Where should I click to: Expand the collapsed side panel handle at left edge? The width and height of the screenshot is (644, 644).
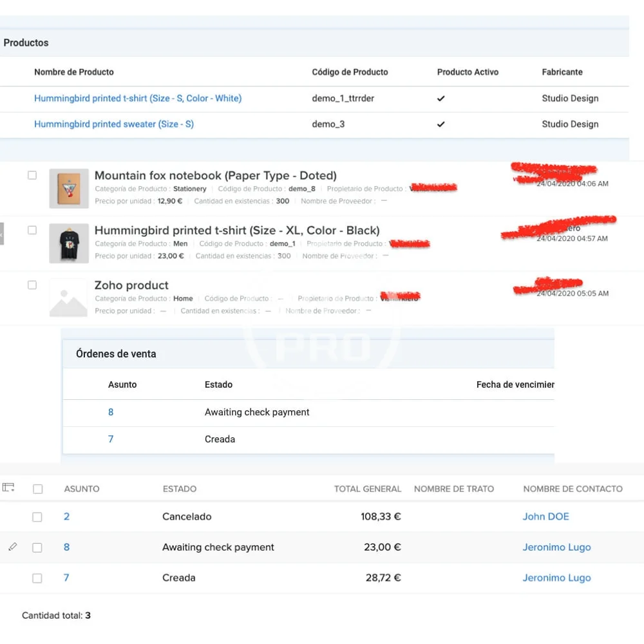(x=2, y=233)
